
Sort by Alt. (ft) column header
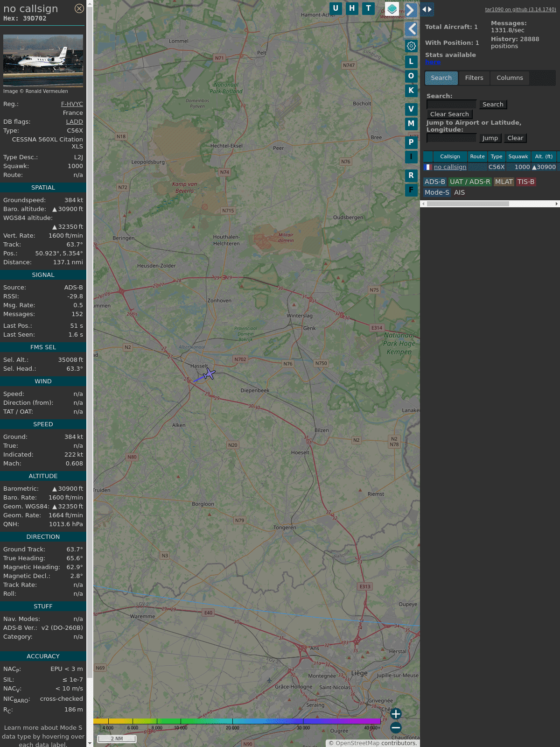(544, 157)
